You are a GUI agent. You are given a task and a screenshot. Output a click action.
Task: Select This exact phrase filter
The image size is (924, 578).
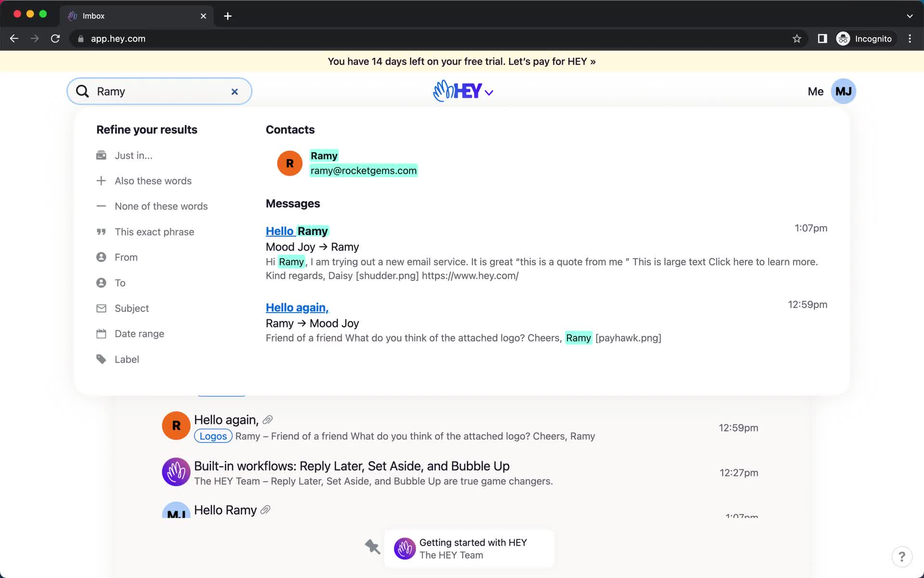click(x=154, y=232)
